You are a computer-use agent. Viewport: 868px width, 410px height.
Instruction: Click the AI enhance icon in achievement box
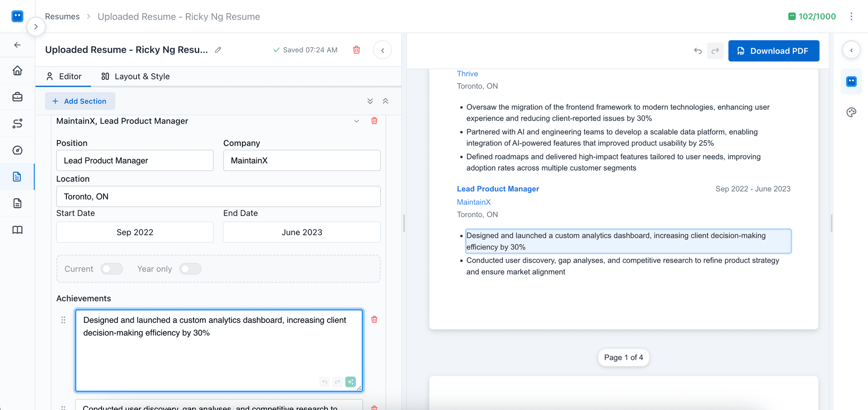tap(350, 382)
